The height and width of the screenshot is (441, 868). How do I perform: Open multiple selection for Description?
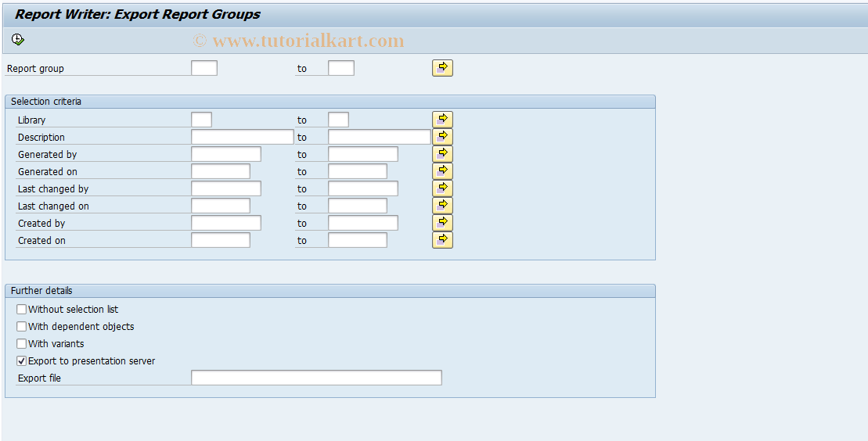442,137
